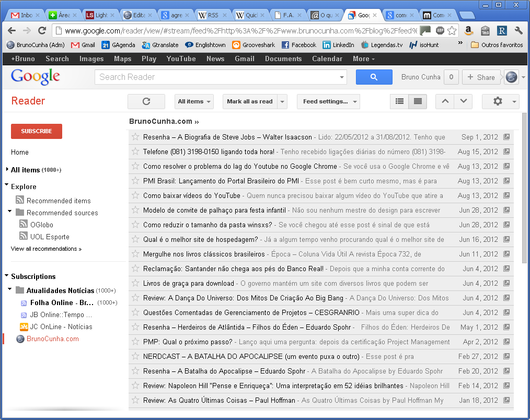
Task: Reload the page with the browser refresh icon
Action: [x=42, y=31]
